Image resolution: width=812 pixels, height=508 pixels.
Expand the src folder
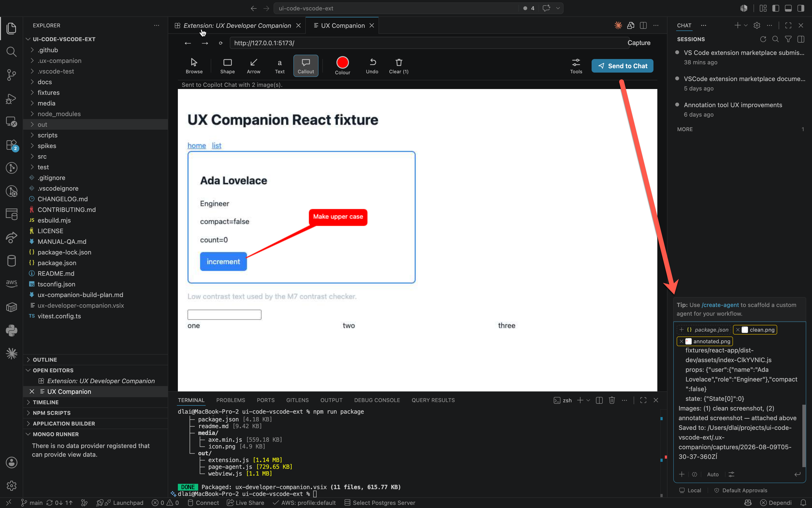tap(95, 157)
